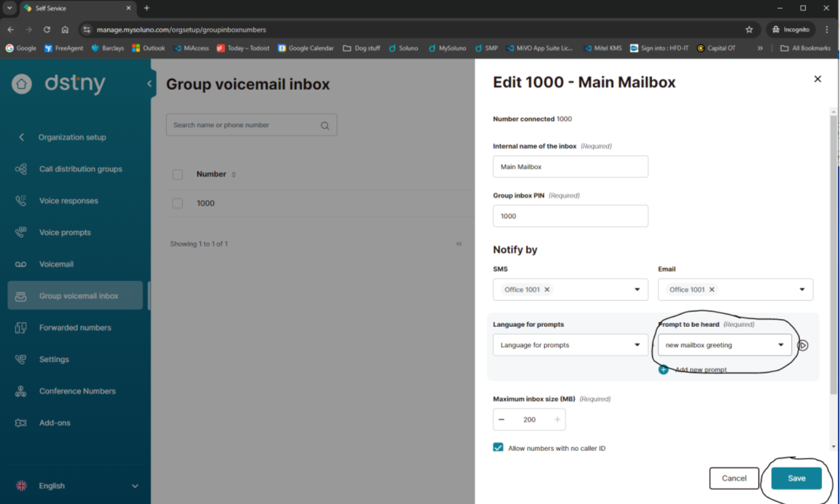Collapse the sidebar with the arrow icon

click(x=149, y=84)
